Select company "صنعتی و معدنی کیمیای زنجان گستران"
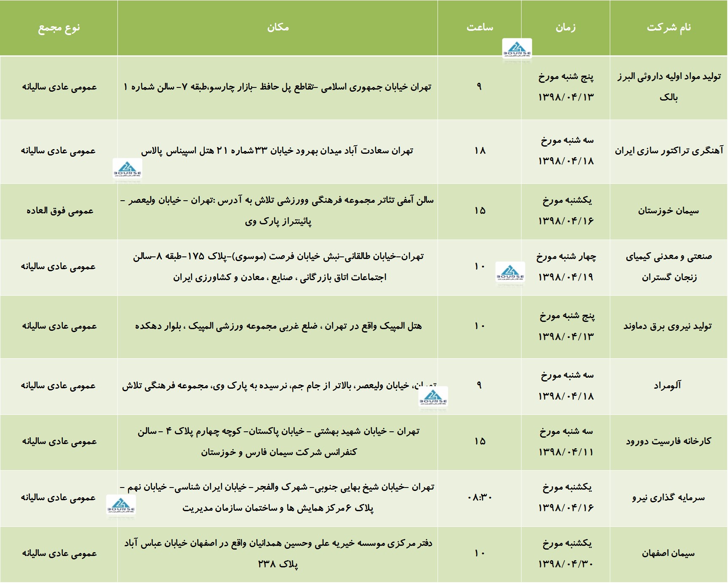Screen dimensions: 728x583 (669, 267)
